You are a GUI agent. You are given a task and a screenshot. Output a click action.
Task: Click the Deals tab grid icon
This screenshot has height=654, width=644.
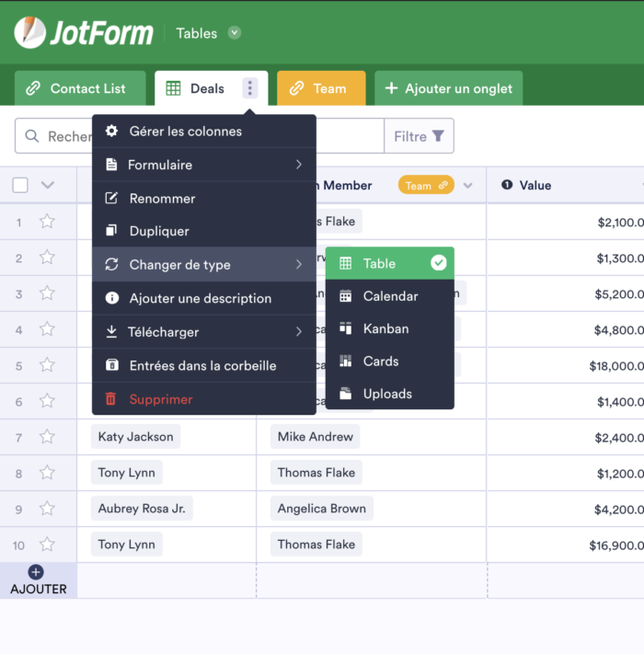point(173,88)
